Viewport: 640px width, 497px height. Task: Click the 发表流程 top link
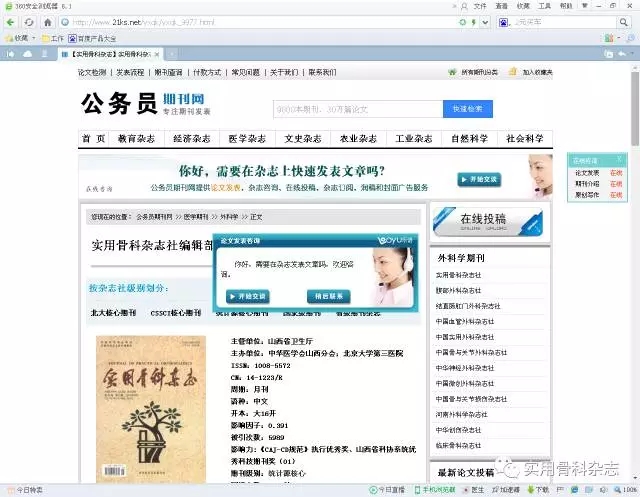pyautogui.click(x=130, y=72)
